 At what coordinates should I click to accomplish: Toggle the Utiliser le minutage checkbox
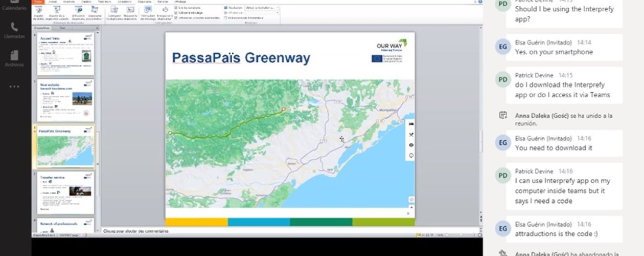tap(176, 13)
